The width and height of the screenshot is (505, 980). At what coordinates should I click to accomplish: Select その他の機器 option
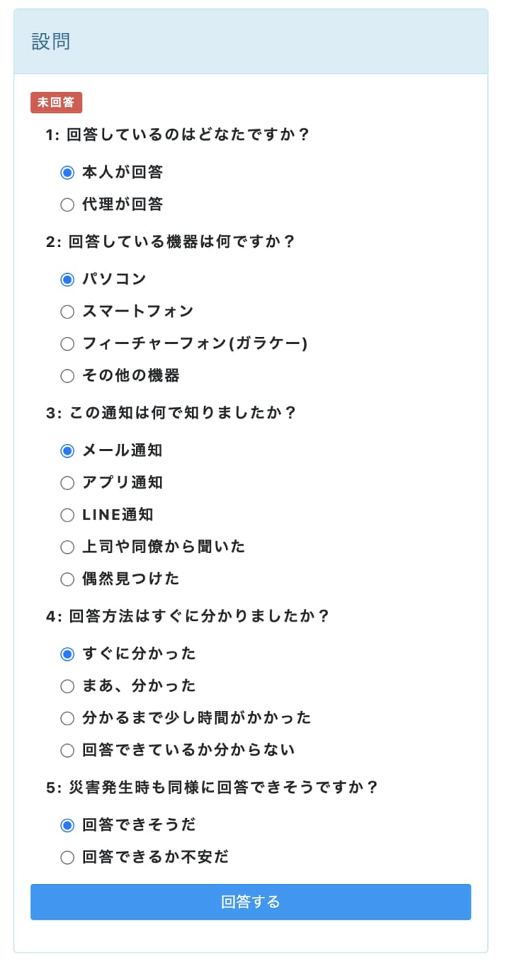pyautogui.click(x=67, y=375)
